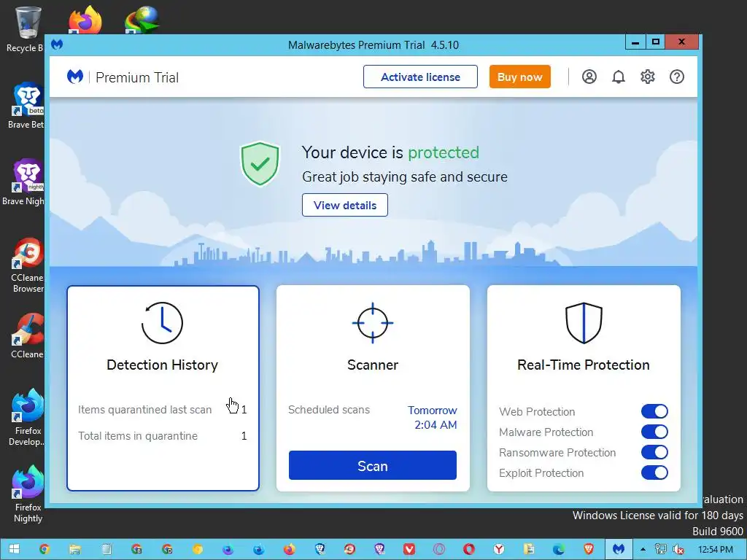Open the network tray icon
The width and height of the screenshot is (747, 560).
click(x=660, y=549)
